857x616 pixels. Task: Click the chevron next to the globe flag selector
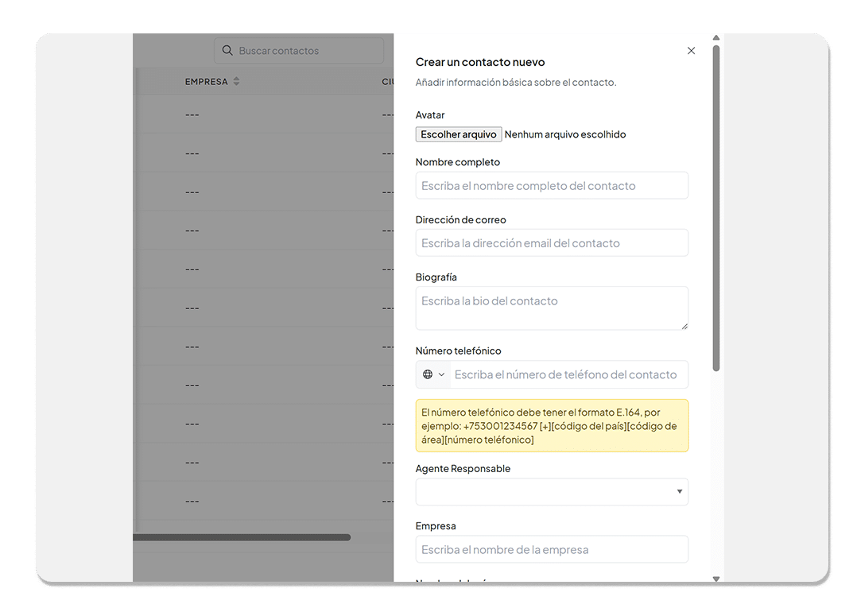tap(441, 374)
